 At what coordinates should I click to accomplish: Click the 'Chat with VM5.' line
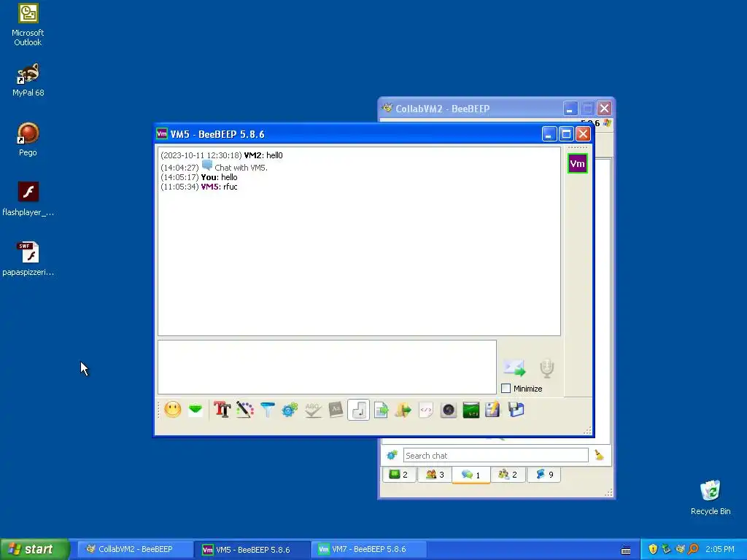pyautogui.click(x=214, y=167)
